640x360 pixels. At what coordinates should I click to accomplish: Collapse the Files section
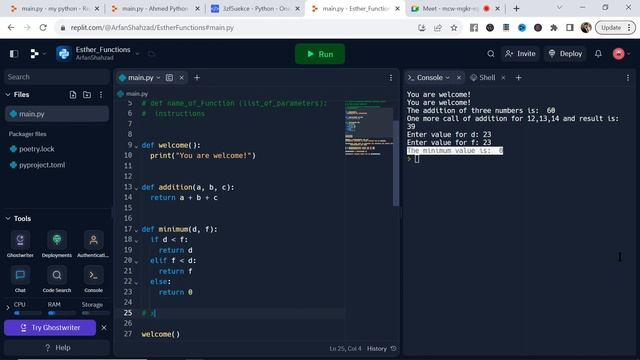coord(8,95)
